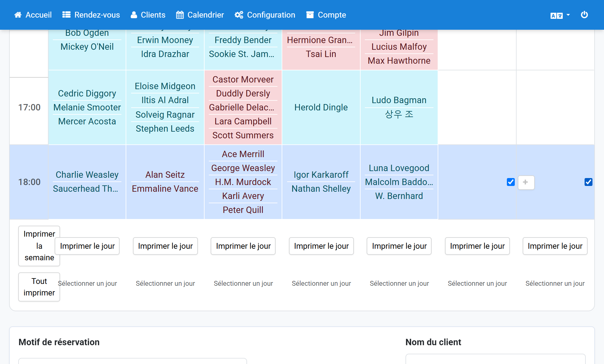604x364 pixels.
Task: Click fifth Sélectionner un jour link
Action: (399, 283)
